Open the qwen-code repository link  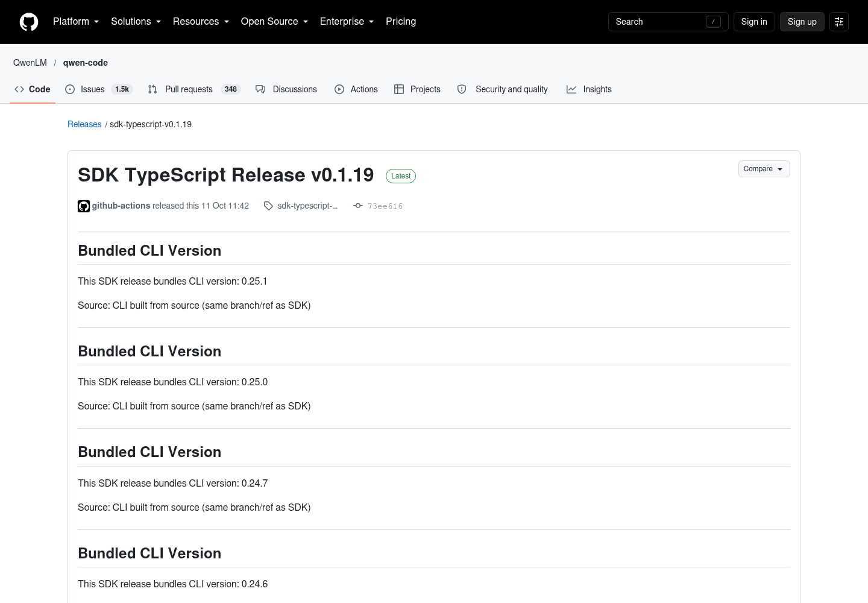coord(86,63)
